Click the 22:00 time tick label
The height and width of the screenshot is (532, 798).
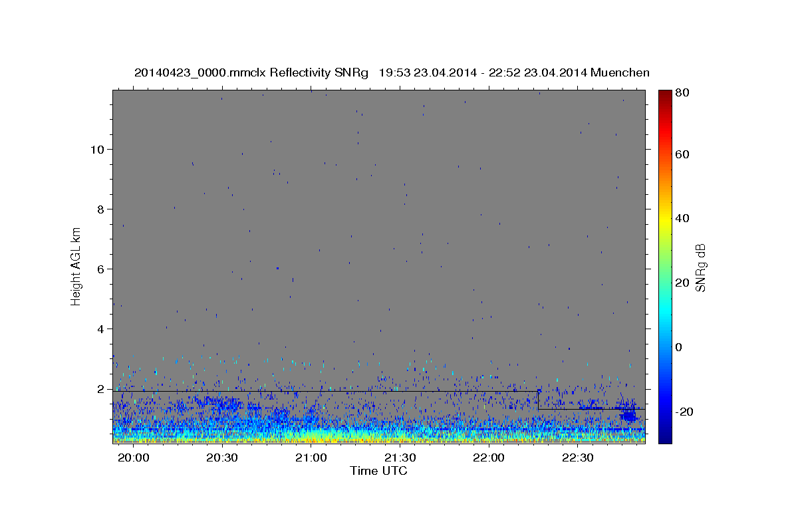pyautogui.click(x=489, y=458)
